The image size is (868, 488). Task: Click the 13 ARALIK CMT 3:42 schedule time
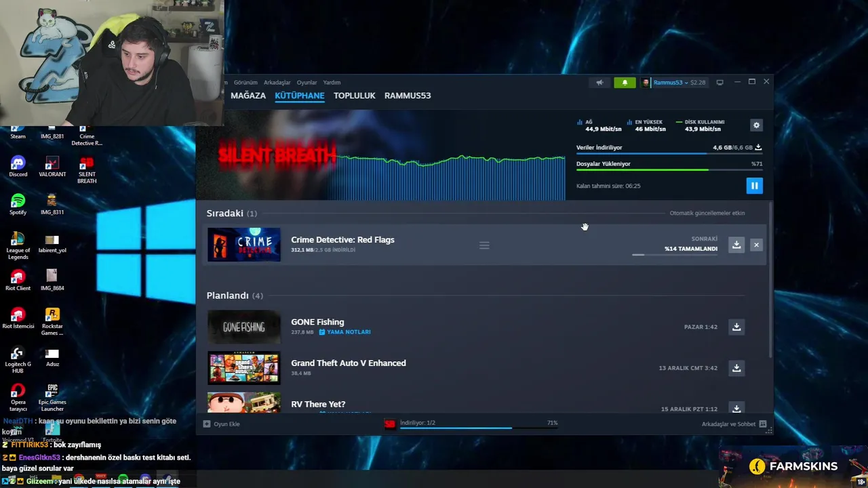click(688, 368)
